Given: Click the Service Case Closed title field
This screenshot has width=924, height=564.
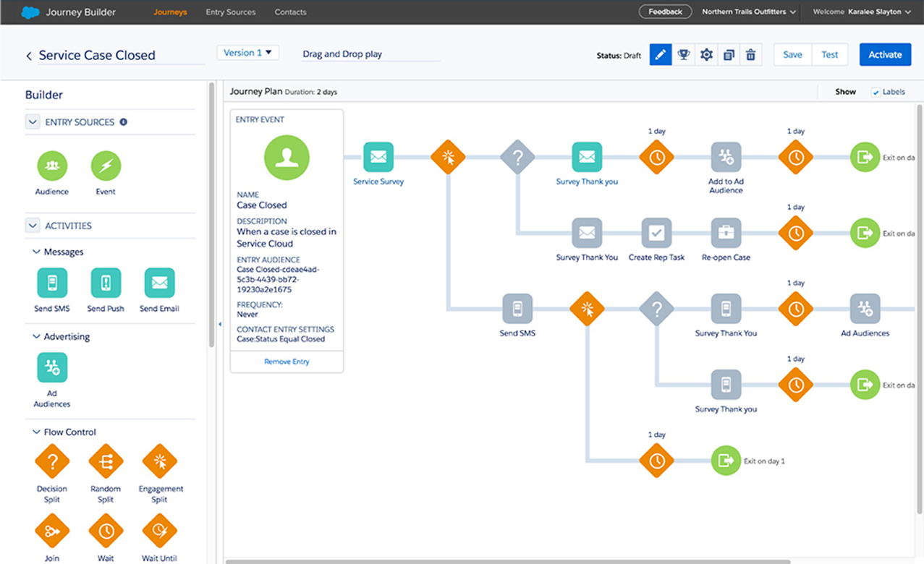Looking at the screenshot, I should (x=121, y=56).
